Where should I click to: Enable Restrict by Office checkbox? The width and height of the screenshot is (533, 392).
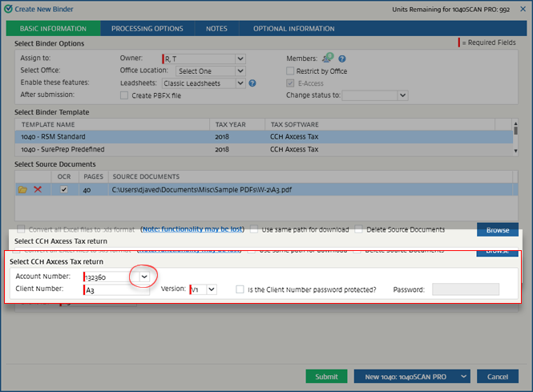[x=291, y=71]
